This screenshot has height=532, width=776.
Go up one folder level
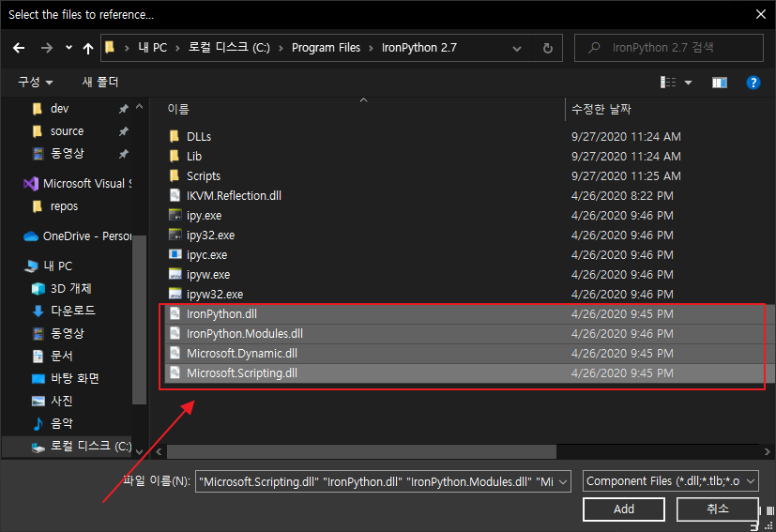point(88,48)
